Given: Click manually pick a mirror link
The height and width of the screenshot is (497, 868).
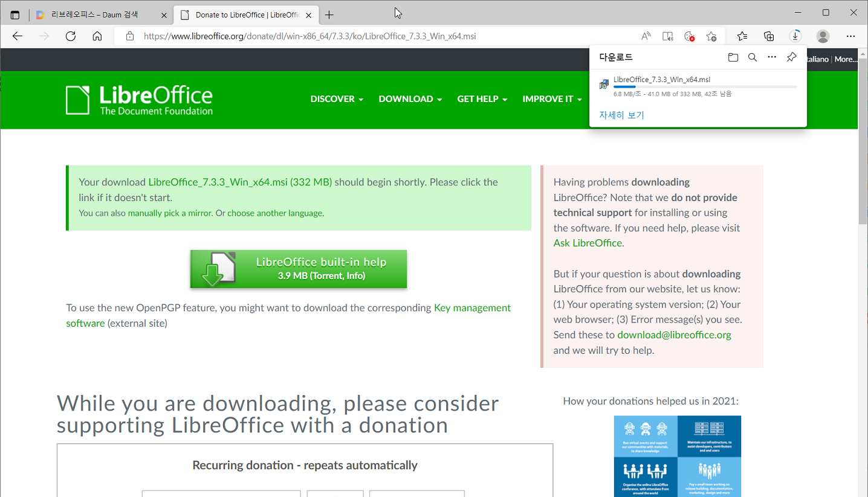Looking at the screenshot, I should 170,213.
